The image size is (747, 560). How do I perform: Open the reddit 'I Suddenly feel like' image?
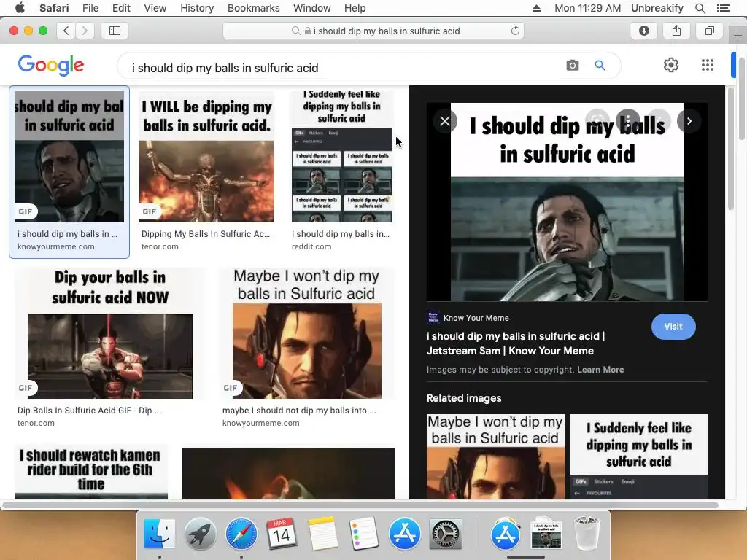tap(341, 157)
